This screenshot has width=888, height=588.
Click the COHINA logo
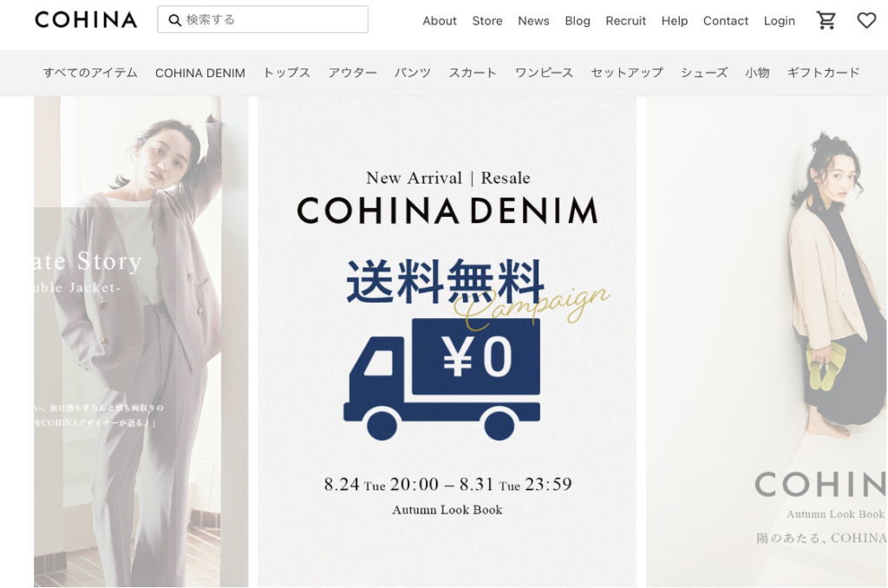(86, 20)
